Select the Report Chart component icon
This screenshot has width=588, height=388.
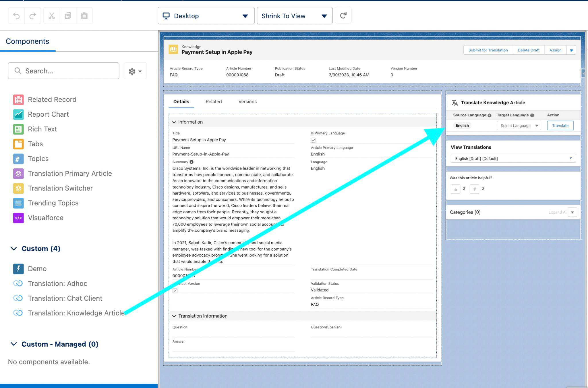click(18, 114)
